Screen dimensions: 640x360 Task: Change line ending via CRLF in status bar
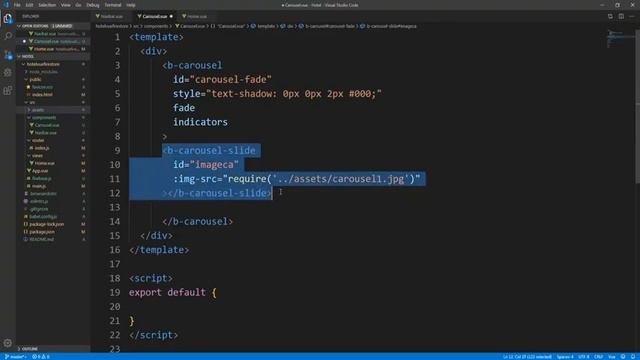tap(598, 357)
